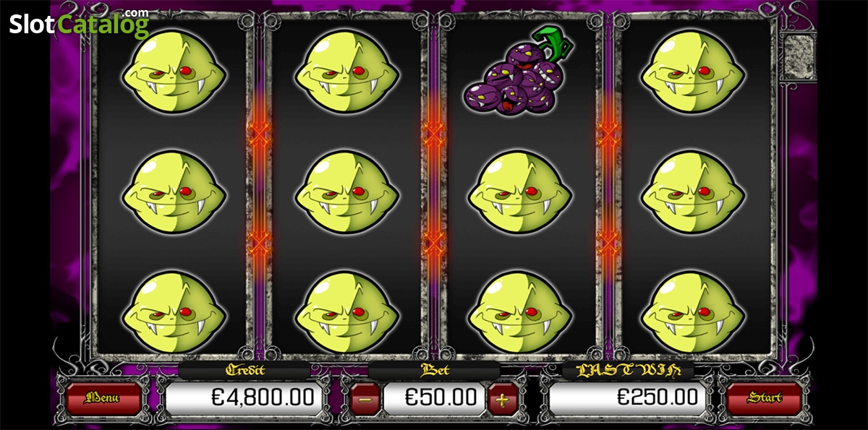Viewport: 868px width, 430px height.
Task: Select the top lemon on fourth reel
Action: coord(693,72)
